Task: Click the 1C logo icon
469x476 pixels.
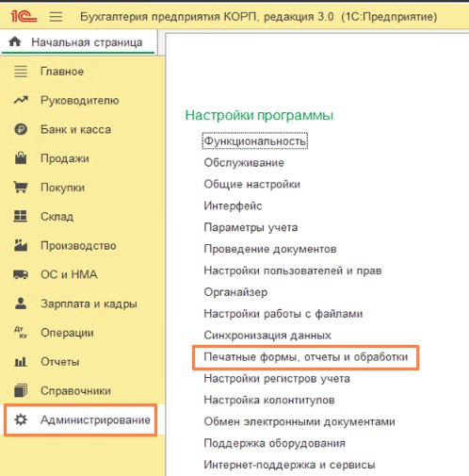Action: point(24,16)
